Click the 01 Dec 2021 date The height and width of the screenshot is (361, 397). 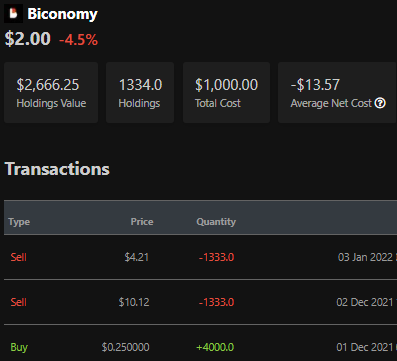365,347
